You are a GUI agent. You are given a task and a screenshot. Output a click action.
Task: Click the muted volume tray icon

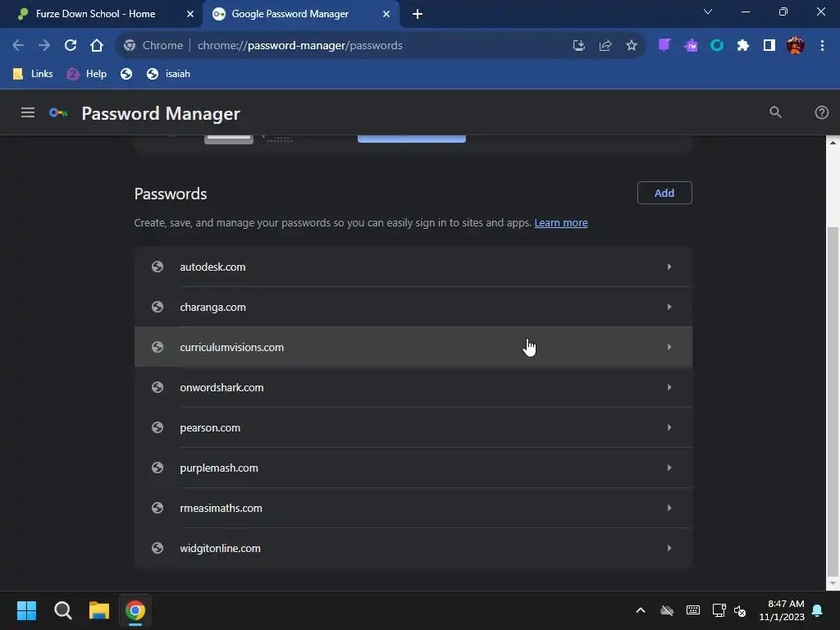[x=740, y=610]
